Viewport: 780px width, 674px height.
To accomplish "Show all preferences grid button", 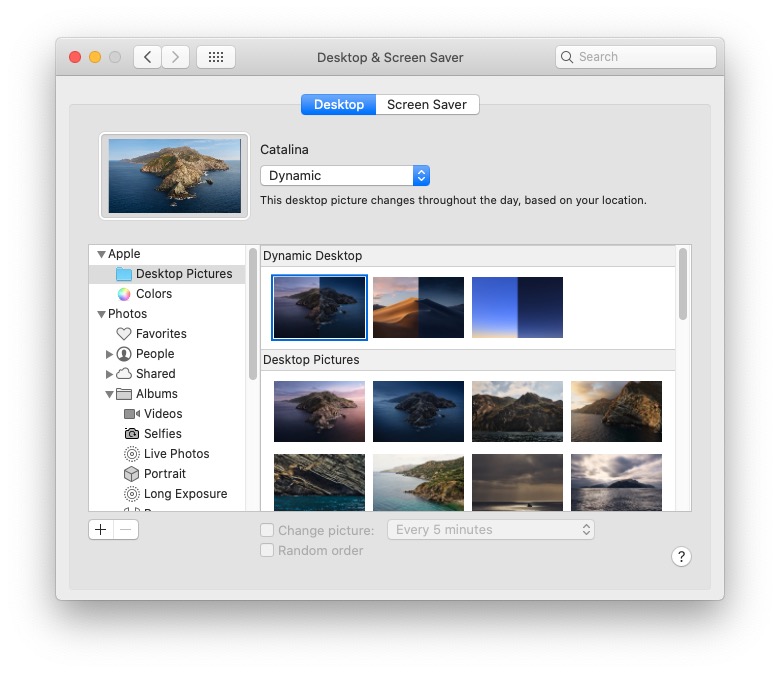I will pyautogui.click(x=215, y=57).
